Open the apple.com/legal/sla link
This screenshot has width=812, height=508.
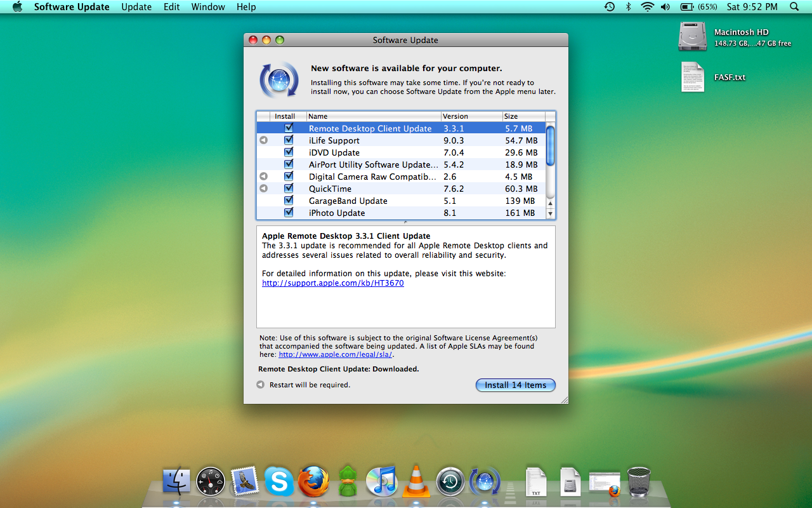(336, 355)
